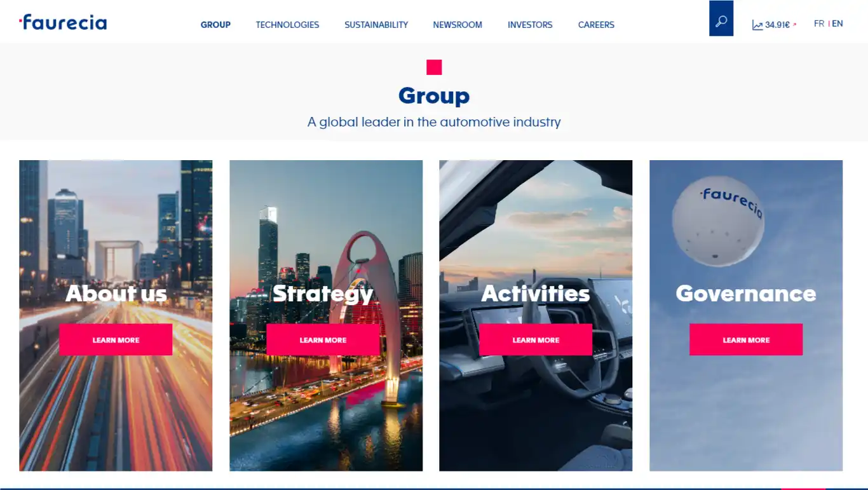The height and width of the screenshot is (490, 868).
Task: Click the About us heading on city card
Action: click(x=116, y=294)
